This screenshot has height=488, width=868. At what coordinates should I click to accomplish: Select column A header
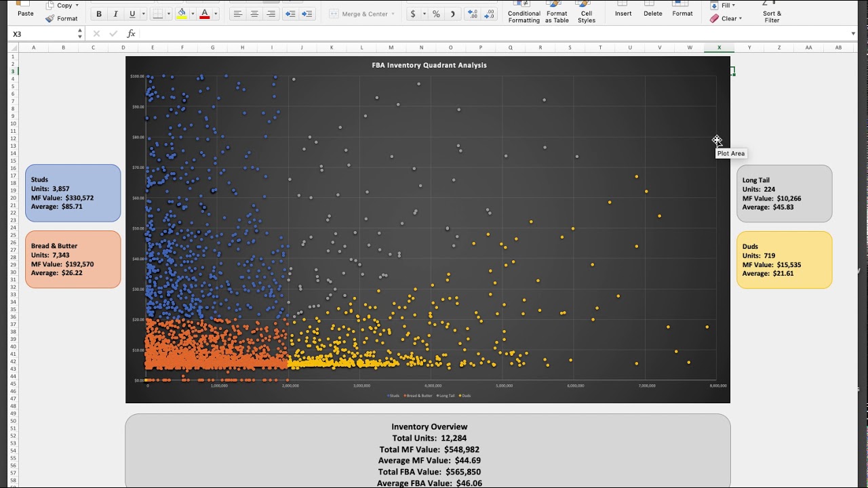tap(33, 47)
